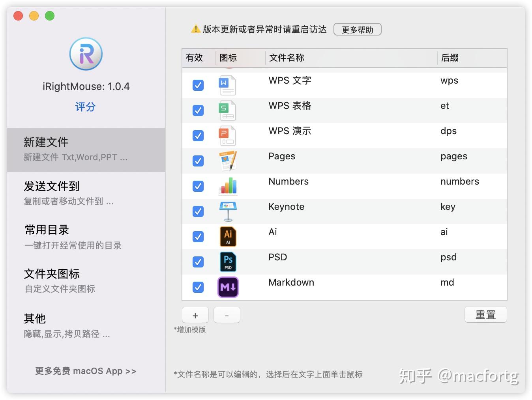Screen dimensions: 532x400
Task: Click the 更多帮助 button
Action: click(x=357, y=29)
